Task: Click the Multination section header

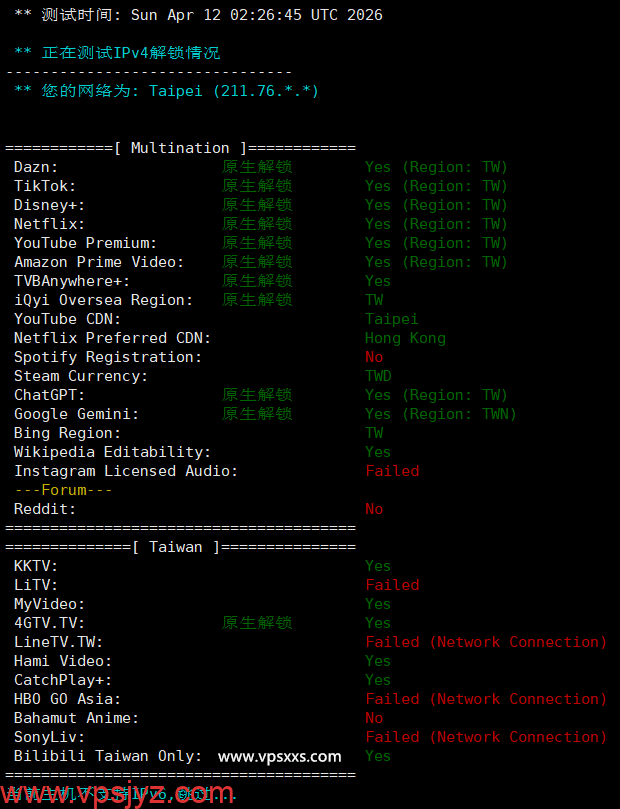Action: [x=180, y=148]
